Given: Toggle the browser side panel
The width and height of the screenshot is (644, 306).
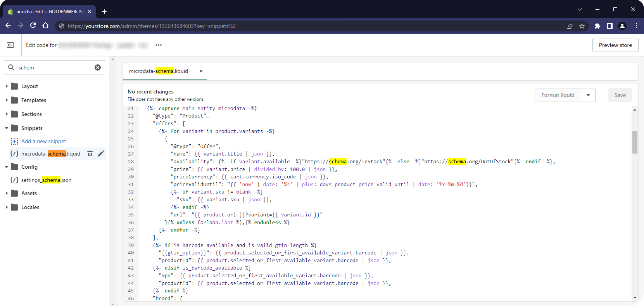Looking at the screenshot, I should click(x=610, y=26).
